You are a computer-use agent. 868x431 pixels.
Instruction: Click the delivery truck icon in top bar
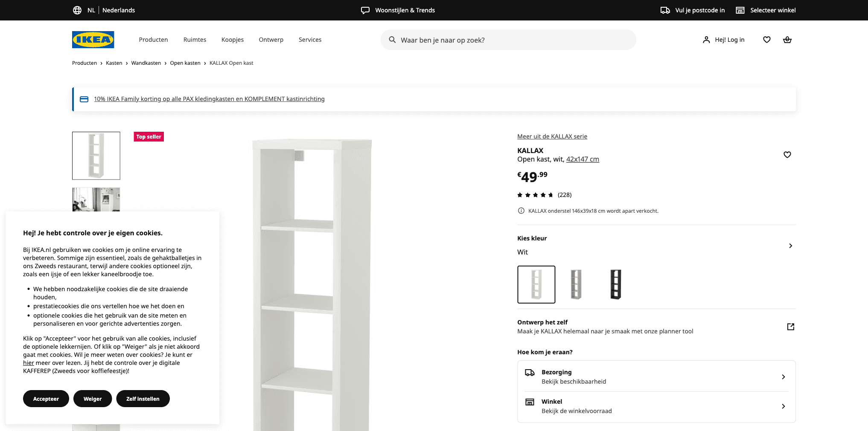coord(665,10)
